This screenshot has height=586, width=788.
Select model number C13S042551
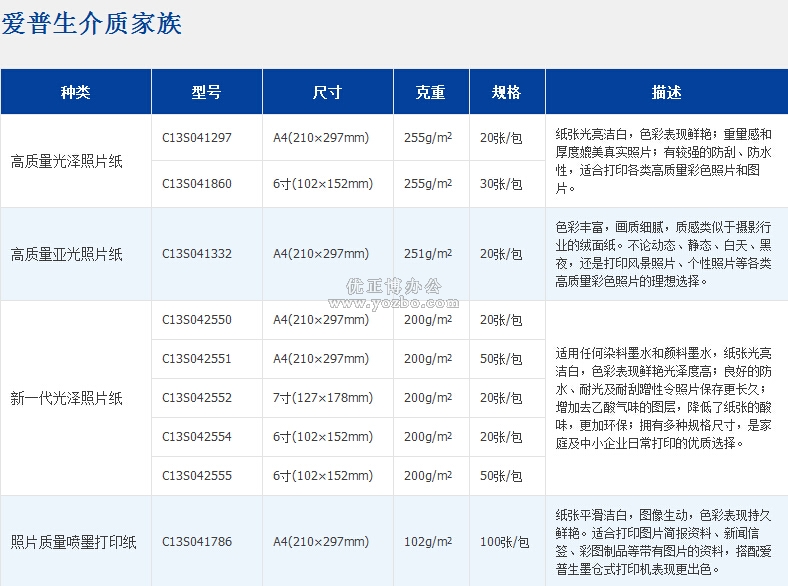[x=197, y=359]
